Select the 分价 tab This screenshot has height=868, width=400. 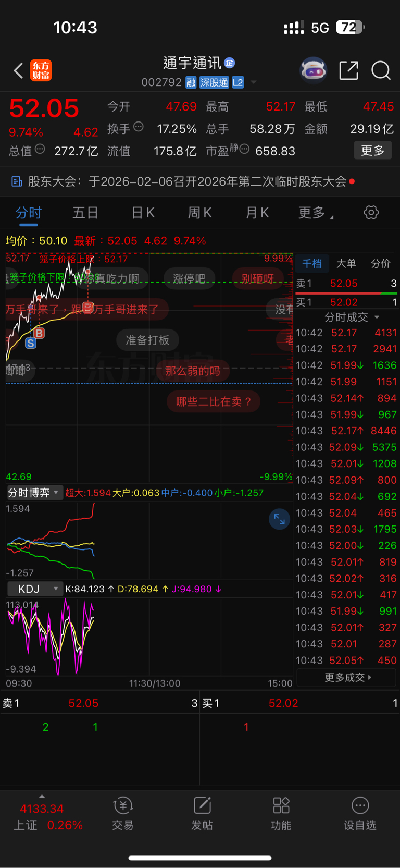click(x=380, y=264)
